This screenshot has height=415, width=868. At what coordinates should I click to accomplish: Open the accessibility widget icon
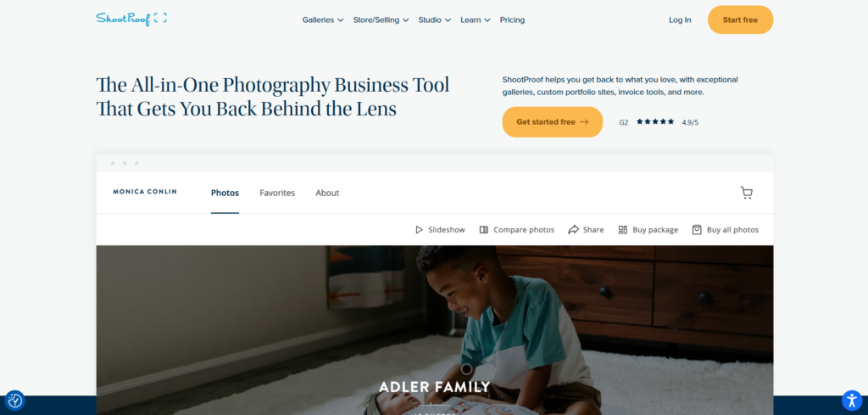(851, 400)
